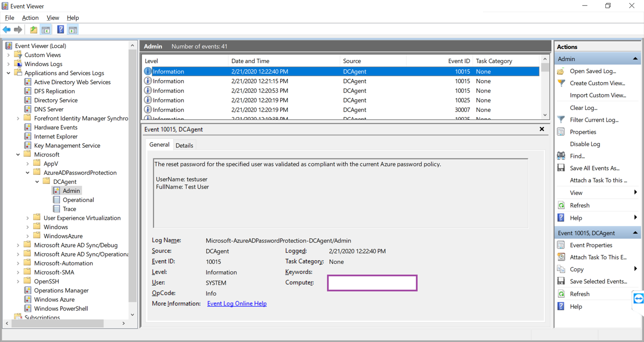
Task: Click the Forward arrow toolbar icon
Action: tap(18, 30)
